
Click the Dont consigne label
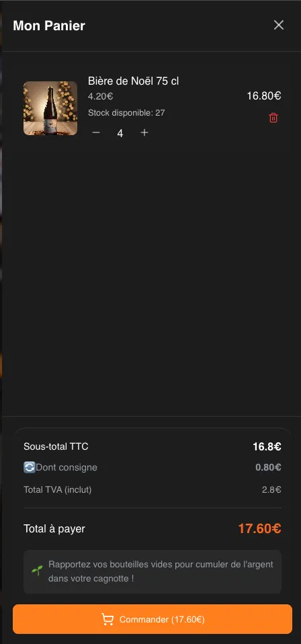pyautogui.click(x=67, y=467)
